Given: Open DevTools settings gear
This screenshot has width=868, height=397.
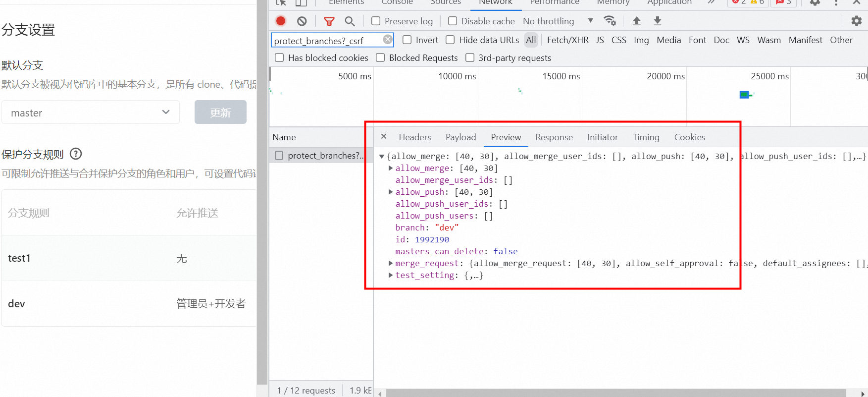Looking at the screenshot, I should pos(815,2).
